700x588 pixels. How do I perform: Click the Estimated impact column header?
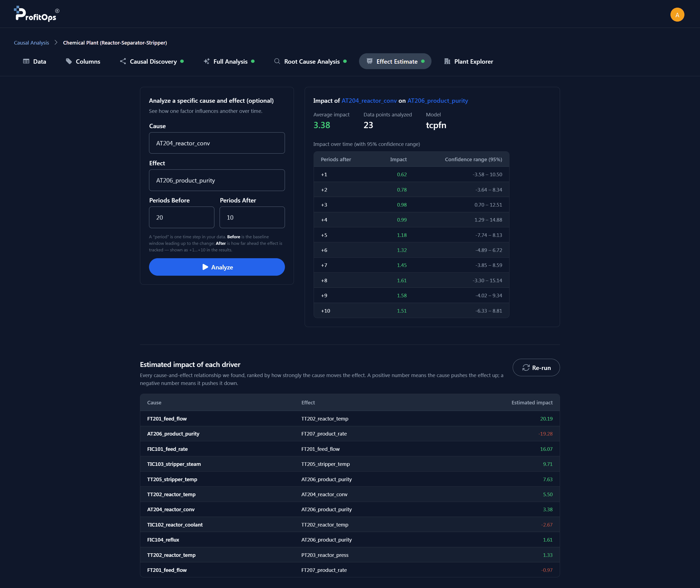click(x=532, y=403)
